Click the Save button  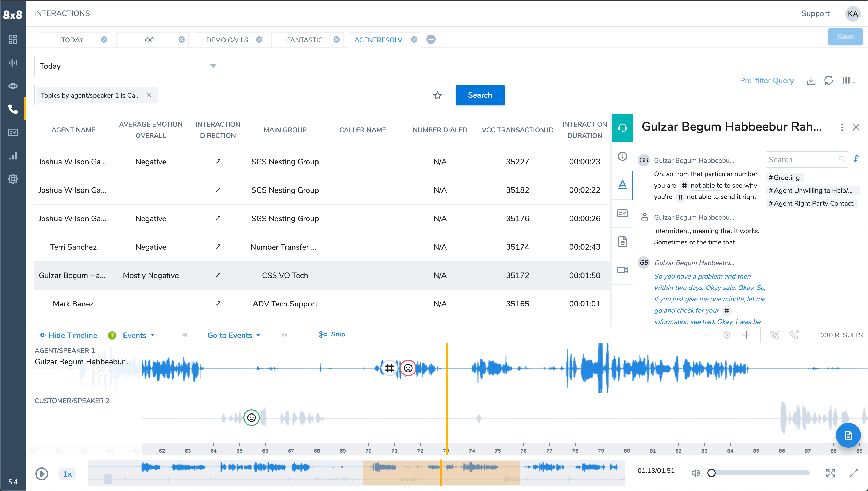pyautogui.click(x=845, y=37)
